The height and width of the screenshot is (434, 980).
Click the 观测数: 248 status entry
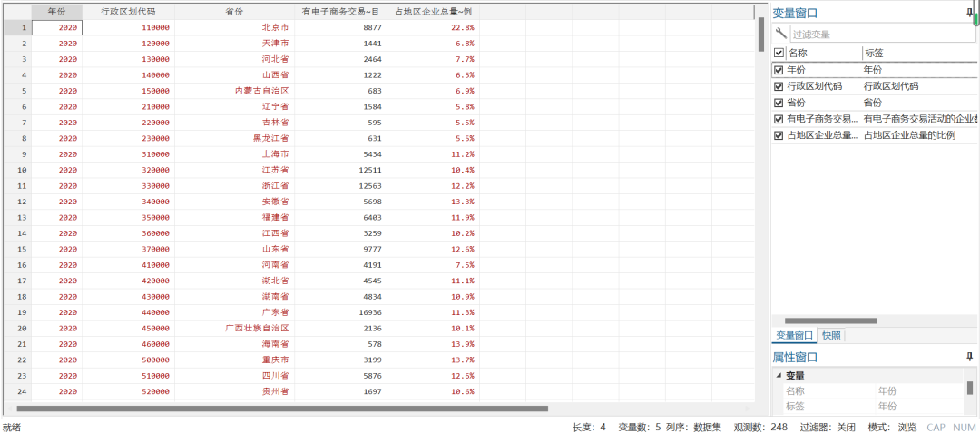coord(760,427)
